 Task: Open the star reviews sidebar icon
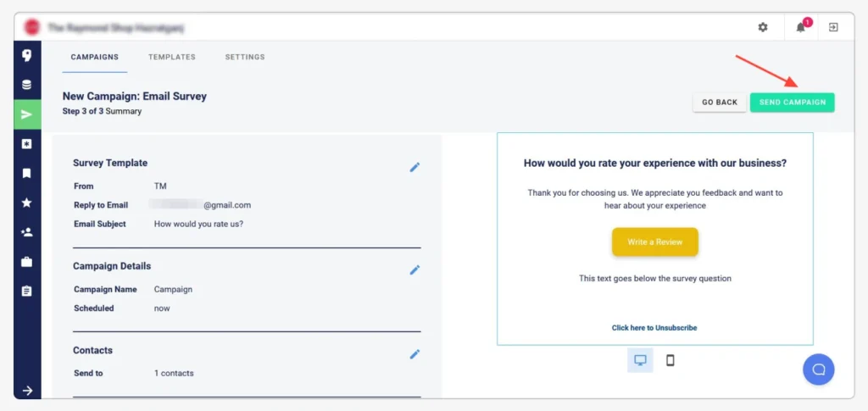(x=26, y=203)
